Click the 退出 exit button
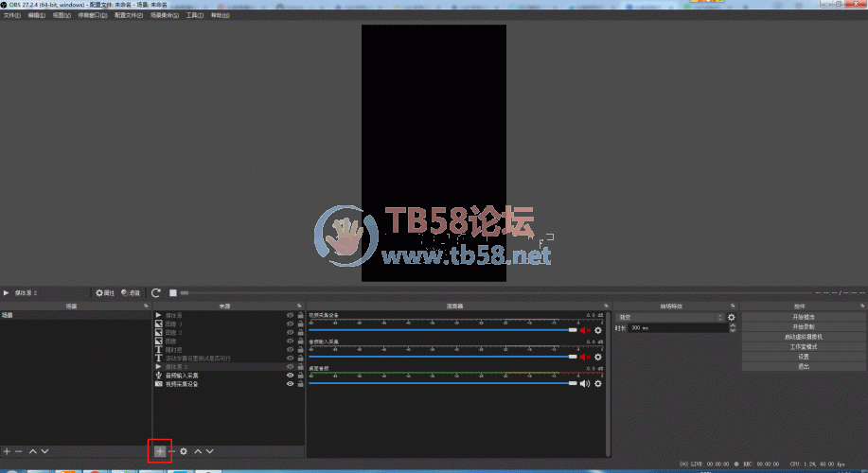This screenshot has height=473, width=868. pos(804,366)
